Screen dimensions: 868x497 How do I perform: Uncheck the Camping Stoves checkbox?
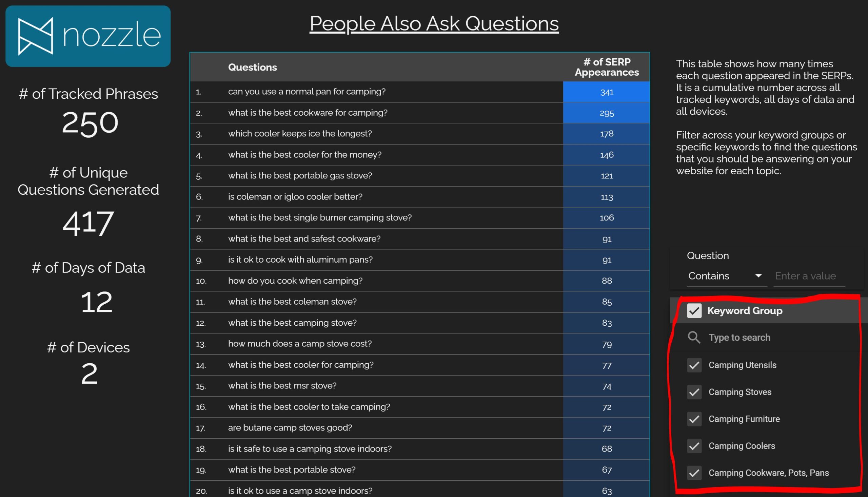[694, 392]
